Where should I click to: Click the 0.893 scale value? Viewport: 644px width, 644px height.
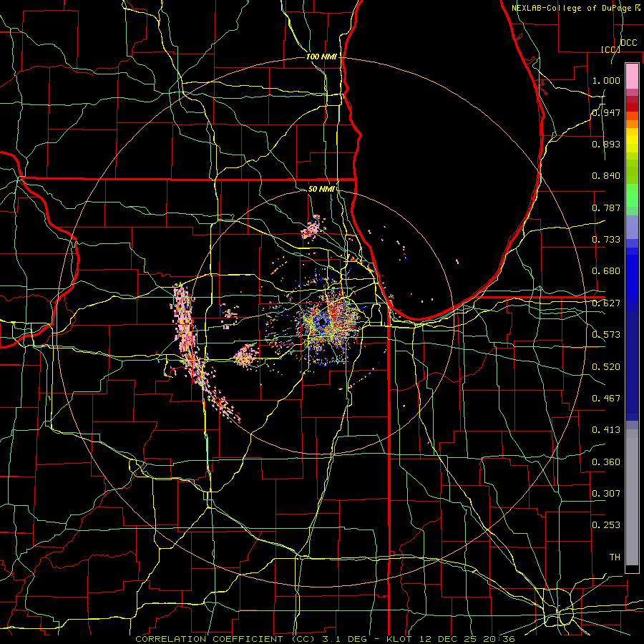pos(606,144)
